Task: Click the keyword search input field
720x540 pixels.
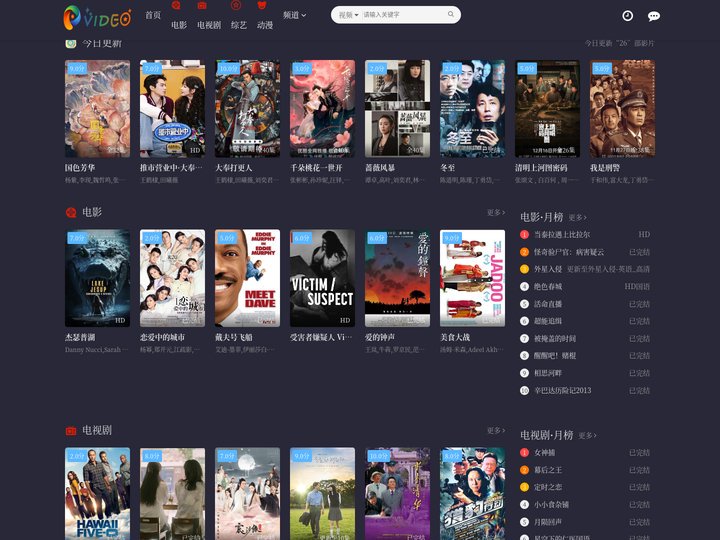Action: pyautogui.click(x=403, y=15)
